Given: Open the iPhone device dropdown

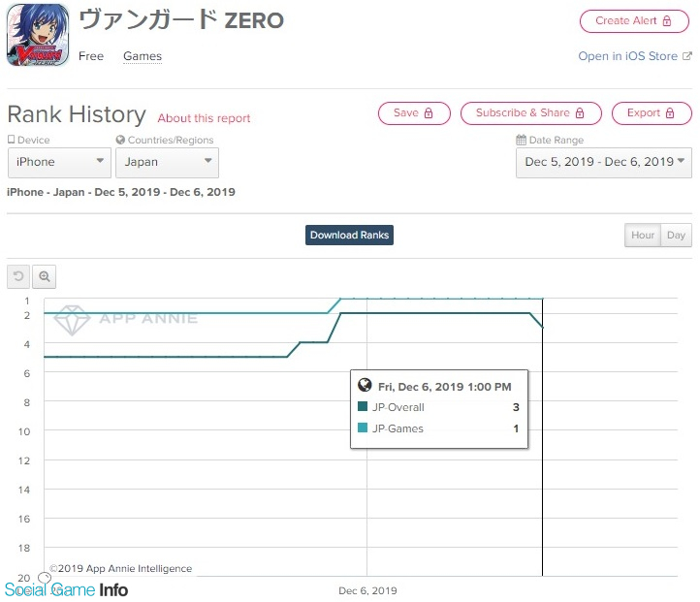Looking at the screenshot, I should coord(59,163).
